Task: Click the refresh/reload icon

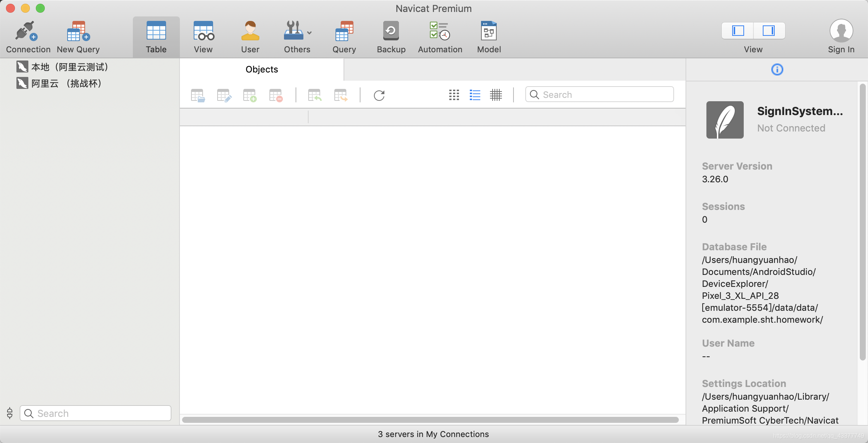Action: 380,95
